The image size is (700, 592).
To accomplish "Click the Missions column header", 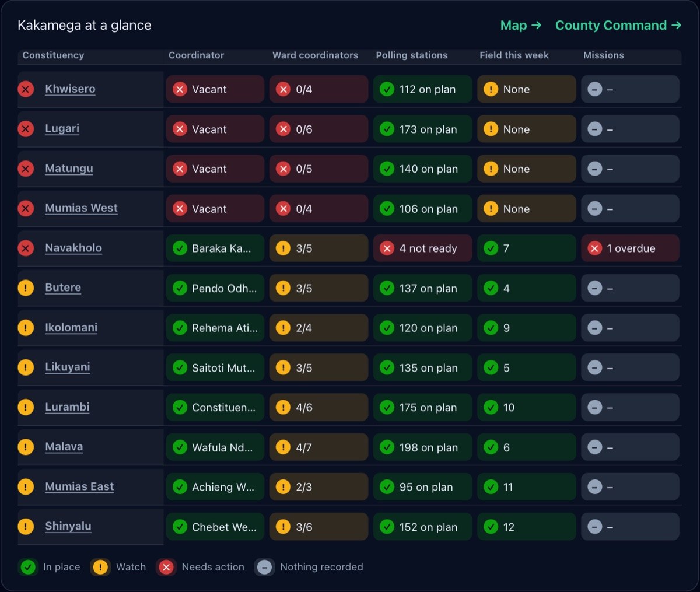I will point(604,55).
